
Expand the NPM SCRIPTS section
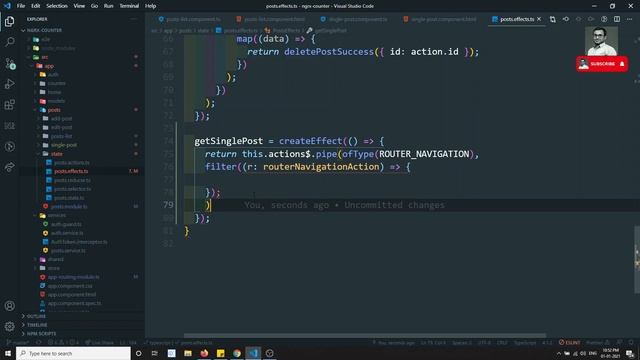(x=42, y=334)
